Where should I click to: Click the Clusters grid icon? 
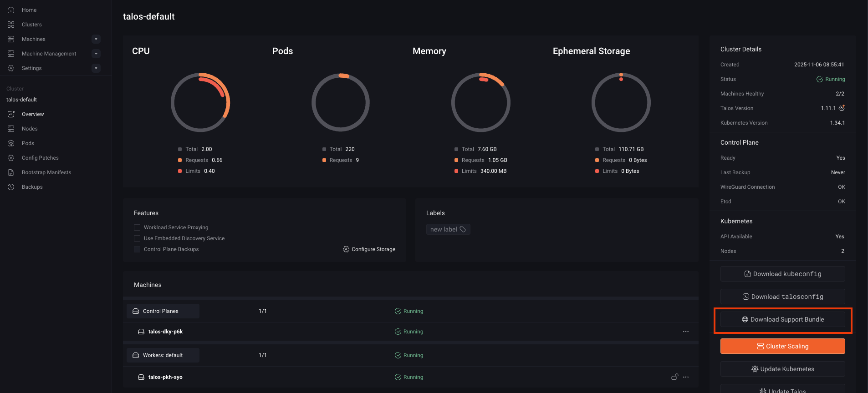(x=11, y=25)
